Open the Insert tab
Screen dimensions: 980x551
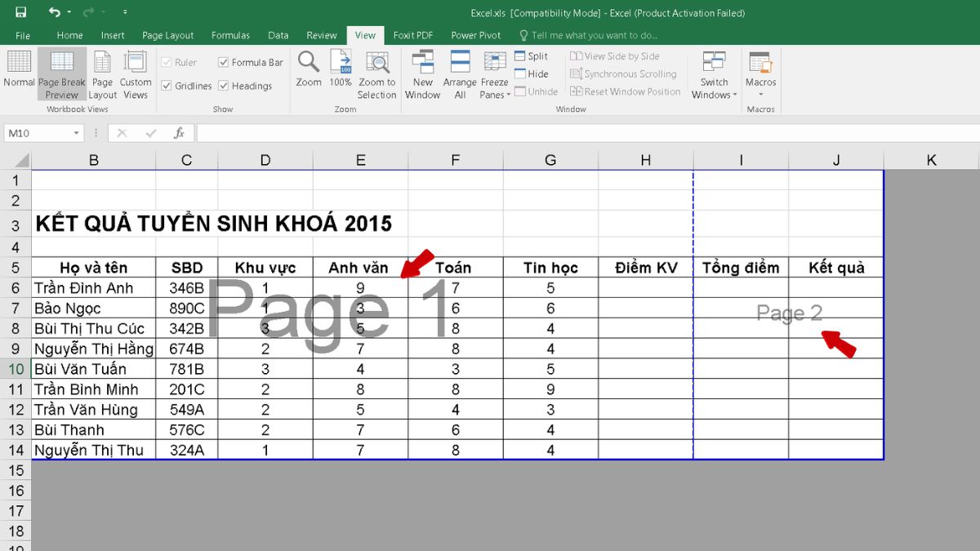pyautogui.click(x=113, y=35)
